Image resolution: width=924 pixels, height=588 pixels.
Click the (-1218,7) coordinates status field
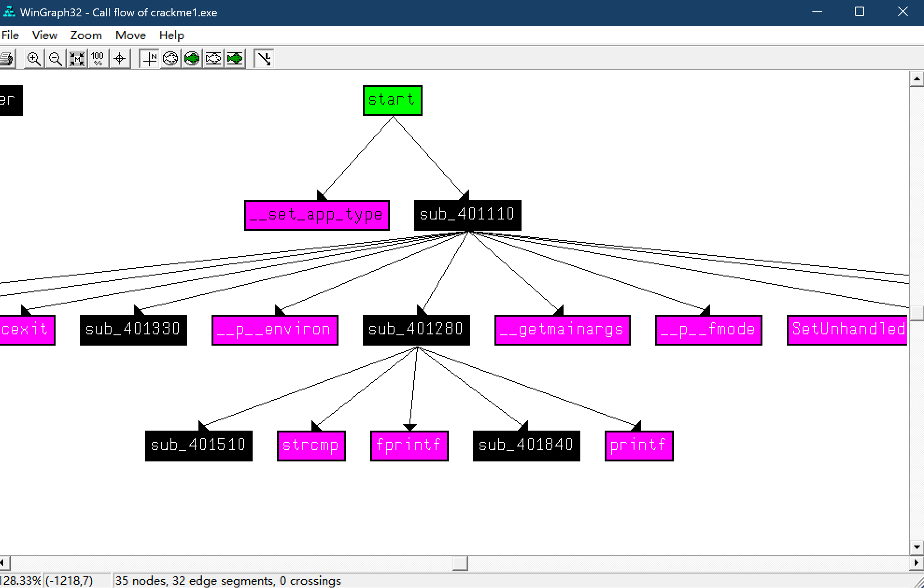[77, 581]
